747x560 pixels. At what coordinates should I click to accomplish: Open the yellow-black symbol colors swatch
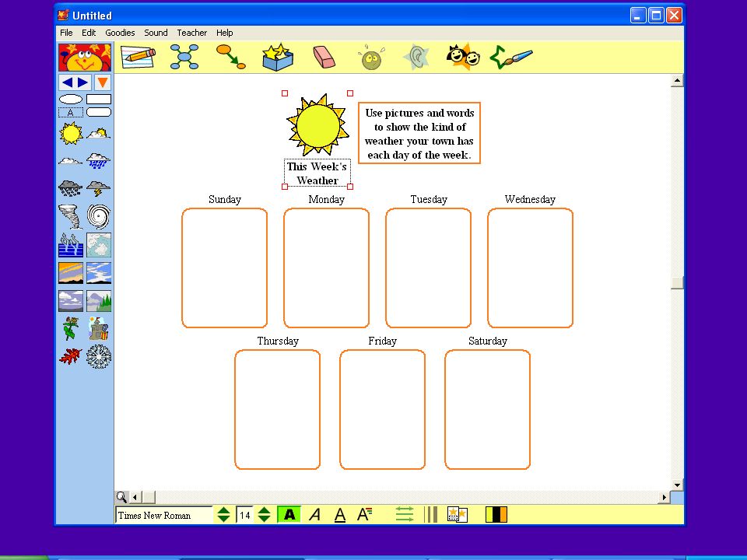click(496, 514)
